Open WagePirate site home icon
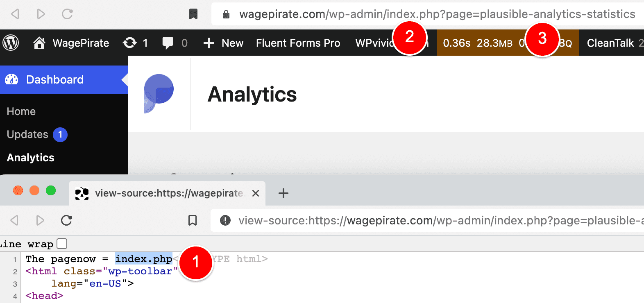 tap(39, 43)
